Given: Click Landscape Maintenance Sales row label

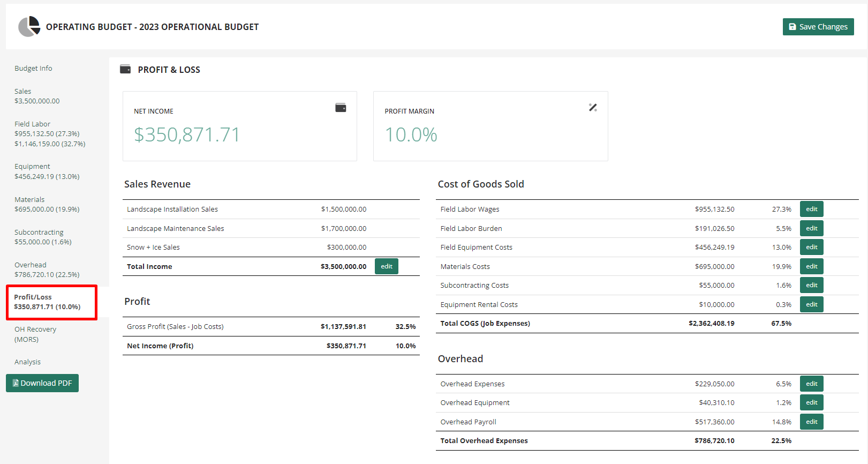Looking at the screenshot, I should coord(176,228).
